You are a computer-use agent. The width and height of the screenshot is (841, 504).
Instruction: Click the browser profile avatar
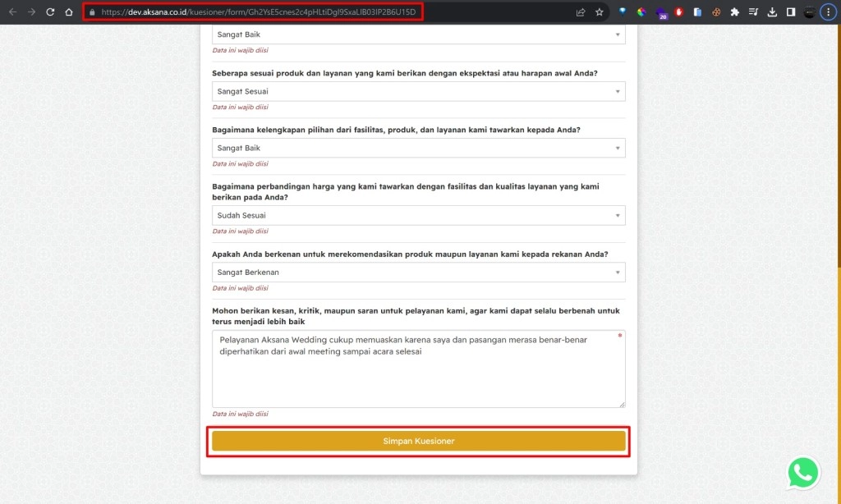click(x=810, y=12)
